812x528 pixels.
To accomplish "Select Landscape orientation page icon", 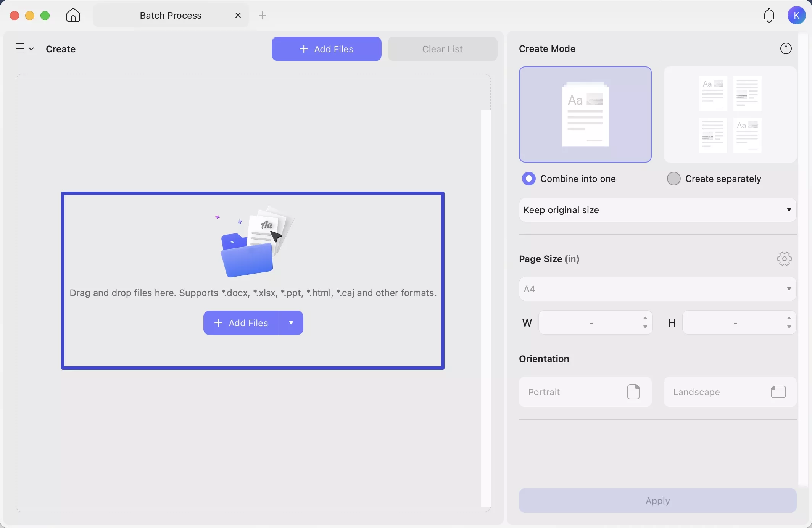I will tap(778, 392).
